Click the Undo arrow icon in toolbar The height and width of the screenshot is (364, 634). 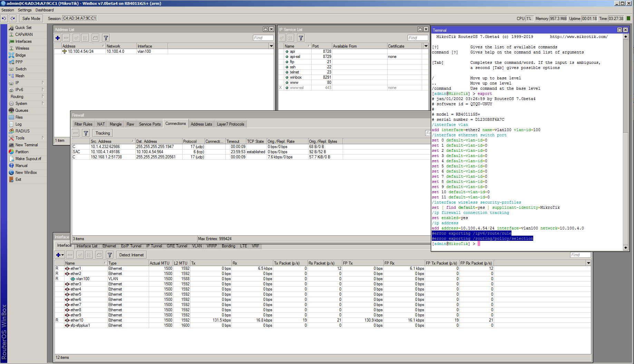coord(4,18)
